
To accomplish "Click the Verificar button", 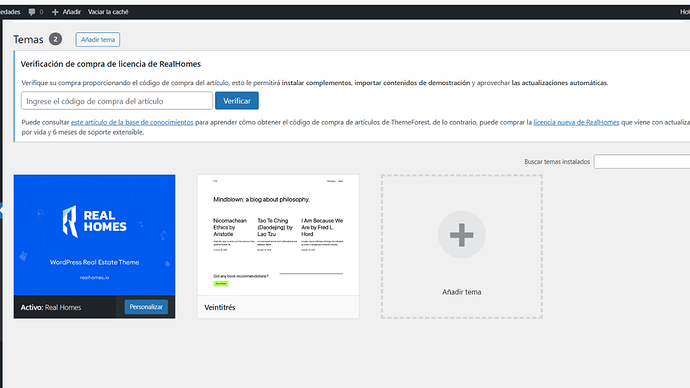I will click(x=237, y=101).
